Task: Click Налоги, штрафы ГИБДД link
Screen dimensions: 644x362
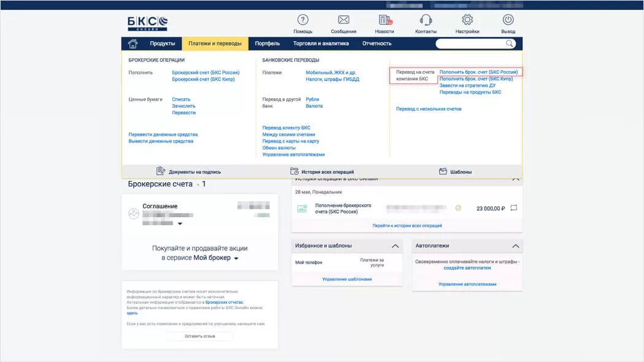Action: (x=332, y=79)
